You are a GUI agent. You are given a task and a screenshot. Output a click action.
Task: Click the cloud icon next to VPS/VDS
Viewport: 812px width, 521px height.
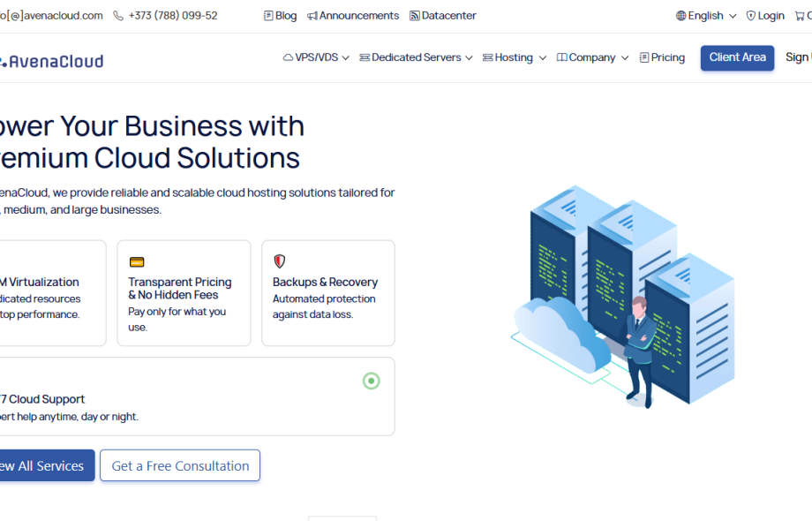[x=287, y=57]
